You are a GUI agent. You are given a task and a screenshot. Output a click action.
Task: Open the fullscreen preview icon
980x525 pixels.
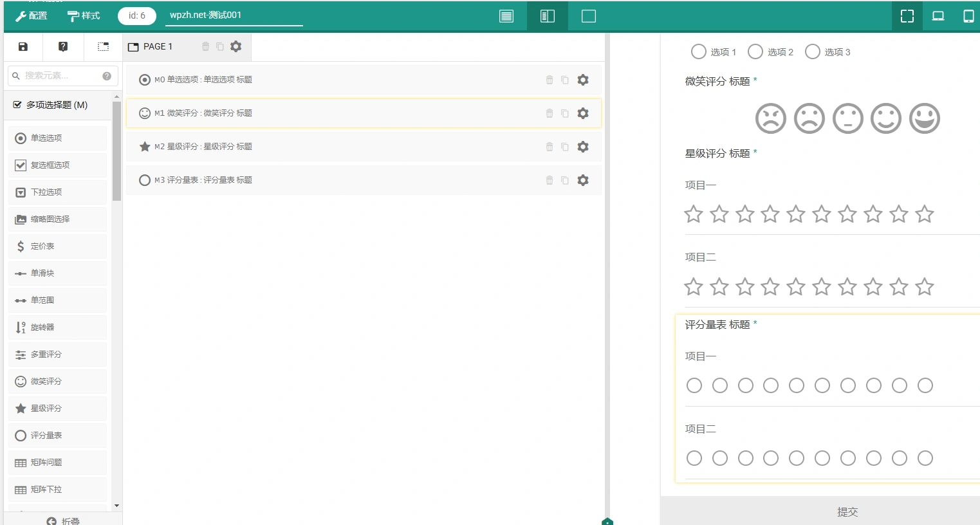907,15
